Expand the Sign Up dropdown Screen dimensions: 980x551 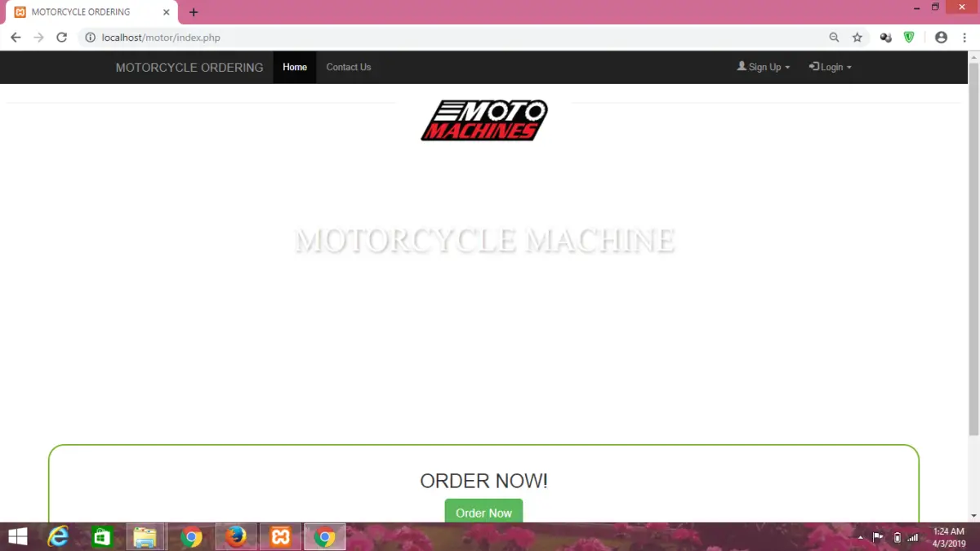pyautogui.click(x=764, y=67)
